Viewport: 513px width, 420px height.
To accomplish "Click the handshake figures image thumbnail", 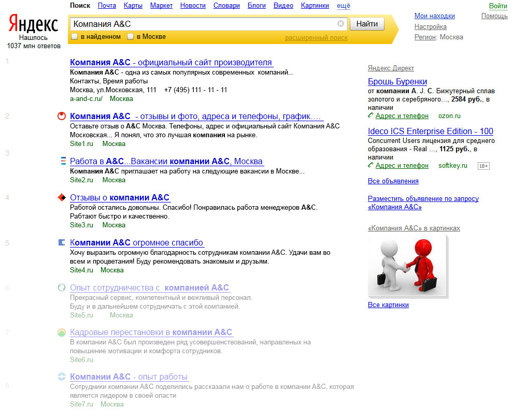I will [408, 267].
